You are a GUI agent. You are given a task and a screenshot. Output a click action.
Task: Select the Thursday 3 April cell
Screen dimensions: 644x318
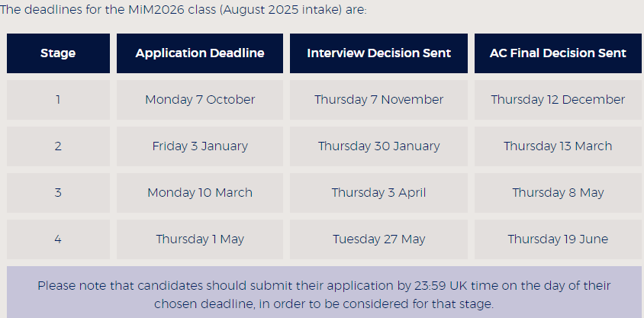[378, 193]
